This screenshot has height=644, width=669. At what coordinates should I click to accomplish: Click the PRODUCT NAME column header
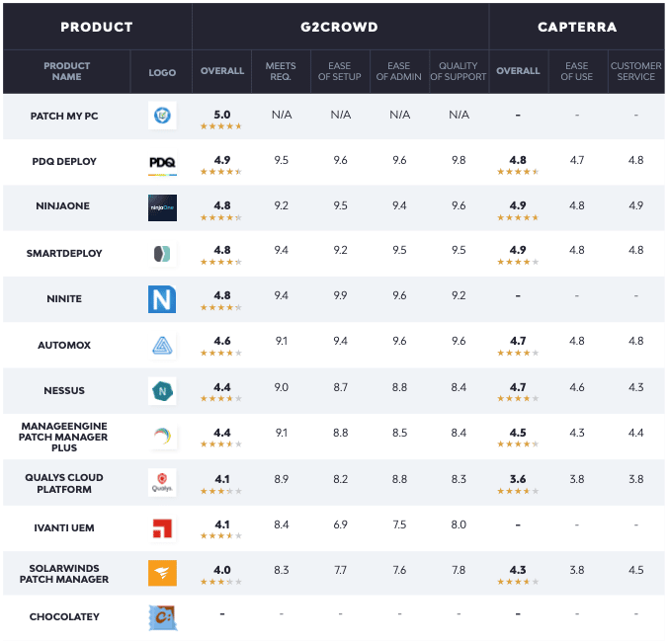[x=66, y=71]
